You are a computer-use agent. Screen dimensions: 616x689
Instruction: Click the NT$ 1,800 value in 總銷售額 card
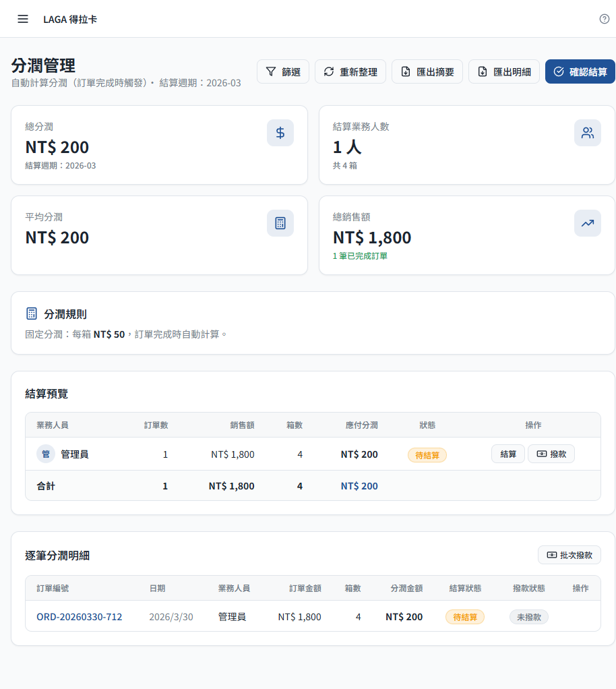click(372, 237)
